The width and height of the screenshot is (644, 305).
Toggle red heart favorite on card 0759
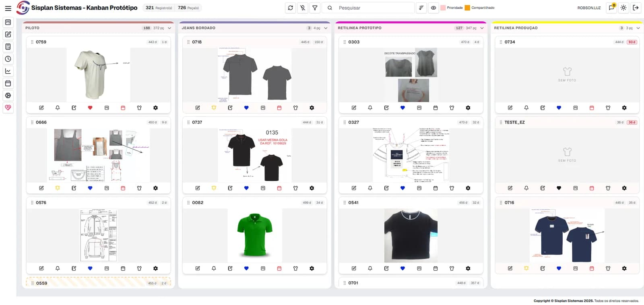[x=90, y=108]
